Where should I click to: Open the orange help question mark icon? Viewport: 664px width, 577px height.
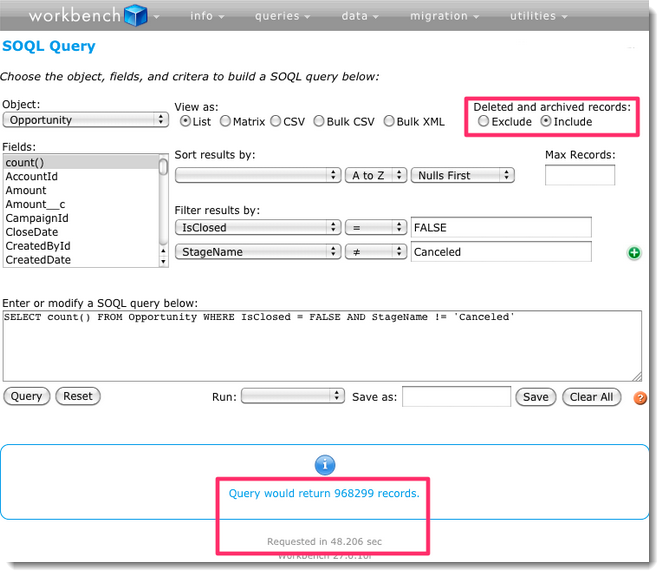pyautogui.click(x=639, y=398)
